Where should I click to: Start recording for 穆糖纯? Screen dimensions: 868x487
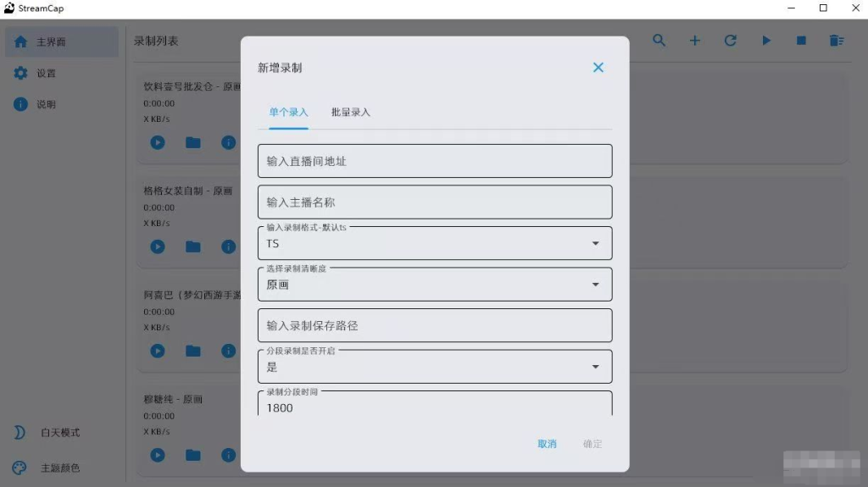157,455
